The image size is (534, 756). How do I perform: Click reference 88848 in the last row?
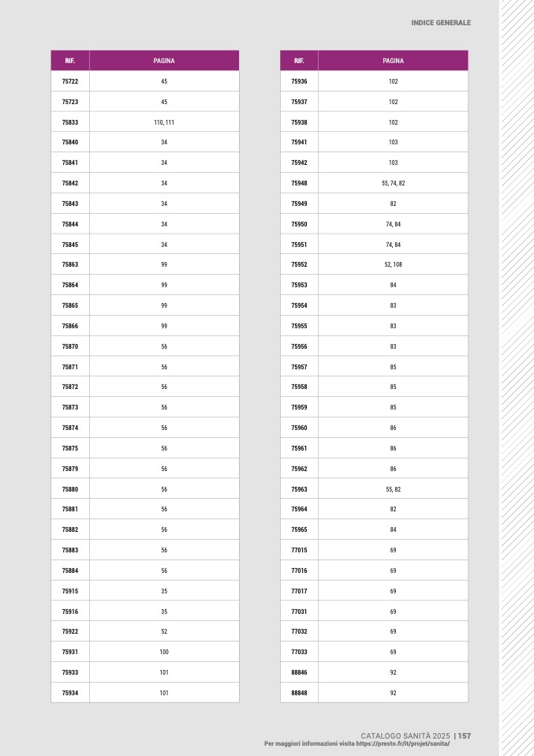[x=299, y=693]
